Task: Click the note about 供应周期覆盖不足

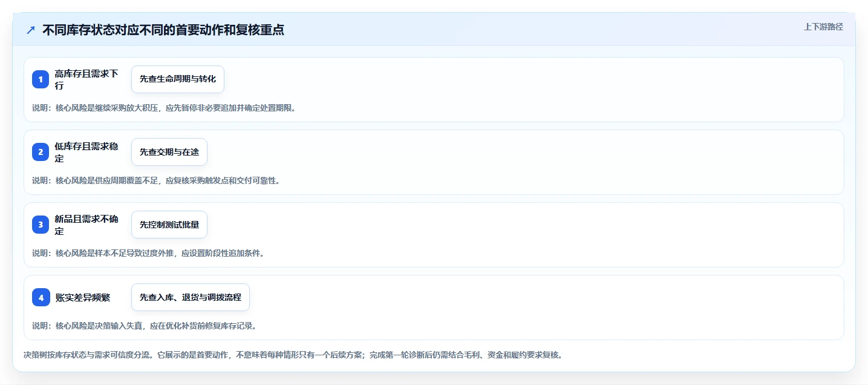Action: 156,180
